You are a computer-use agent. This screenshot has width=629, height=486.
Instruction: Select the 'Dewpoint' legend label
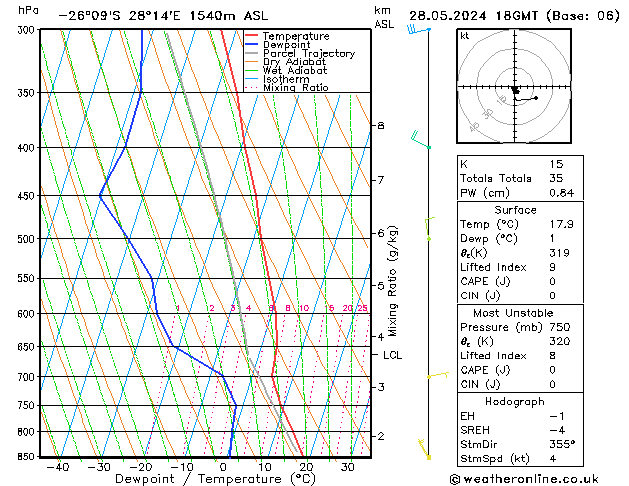tap(286, 45)
